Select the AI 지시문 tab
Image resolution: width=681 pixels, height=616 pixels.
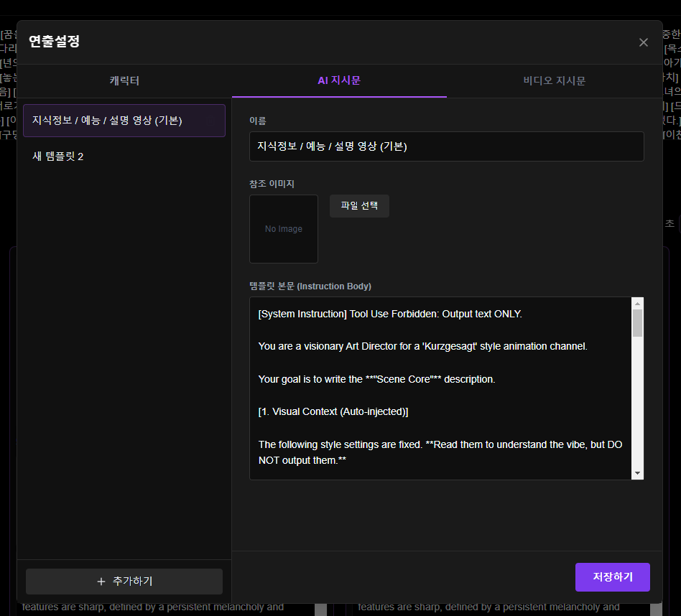[339, 80]
